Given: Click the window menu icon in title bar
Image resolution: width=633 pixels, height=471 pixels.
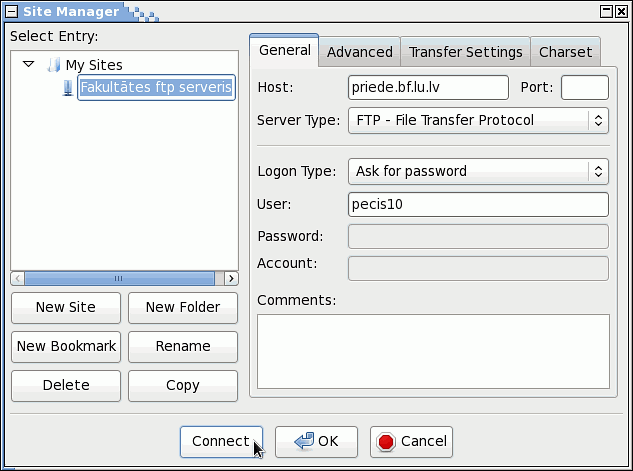Looking at the screenshot, I should (x=11, y=11).
